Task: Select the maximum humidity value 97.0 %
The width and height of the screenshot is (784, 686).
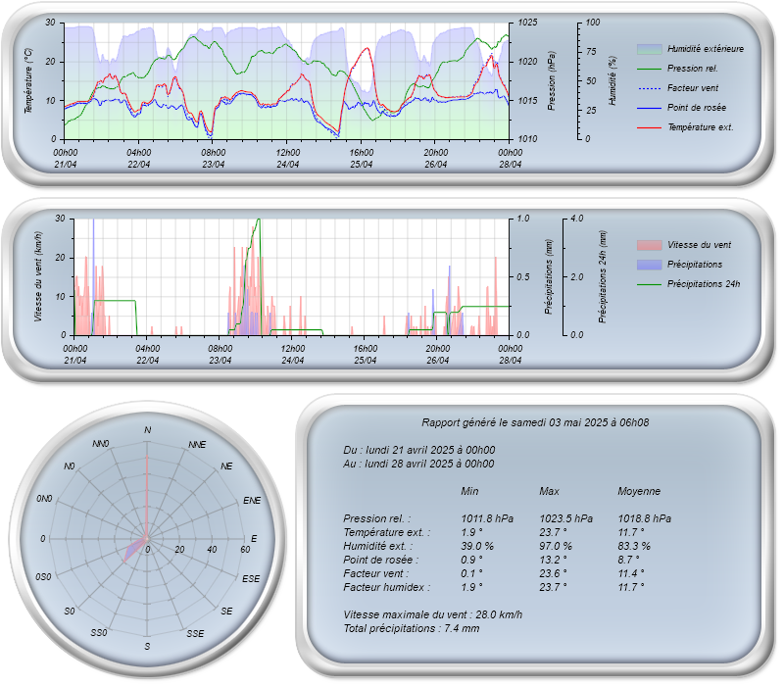Action: pos(556,547)
